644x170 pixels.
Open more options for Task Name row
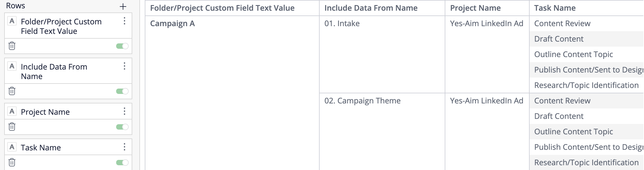point(125,147)
